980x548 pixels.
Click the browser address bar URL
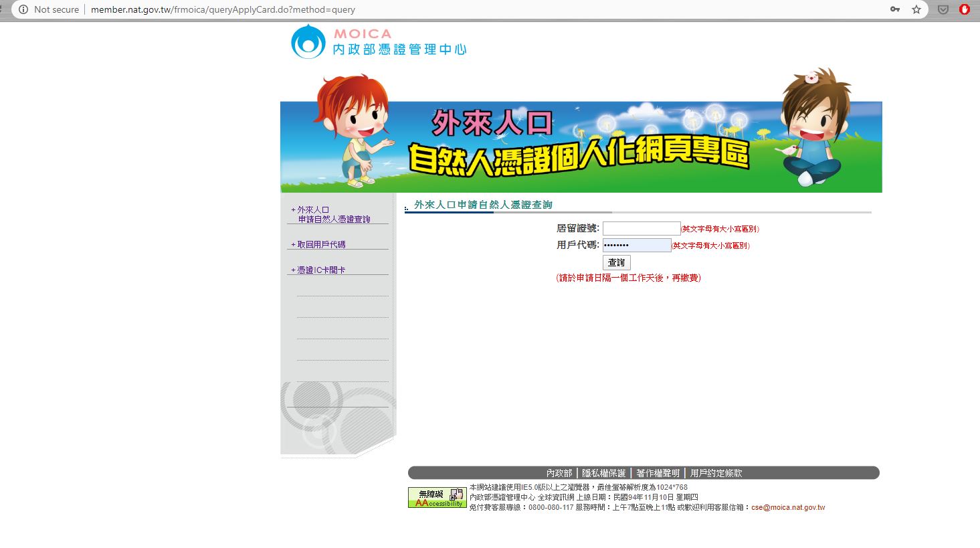click(223, 9)
